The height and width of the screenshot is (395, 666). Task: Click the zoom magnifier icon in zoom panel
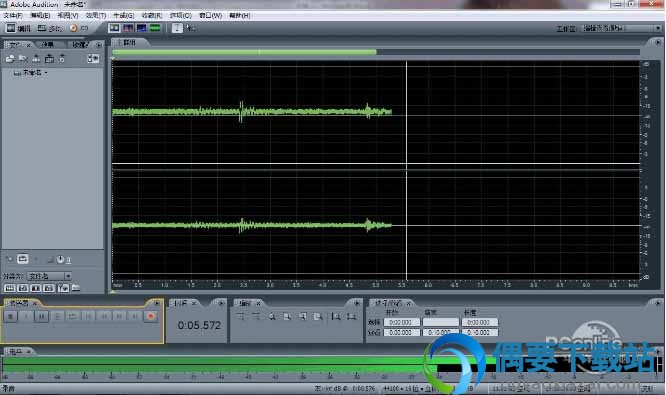(x=272, y=316)
